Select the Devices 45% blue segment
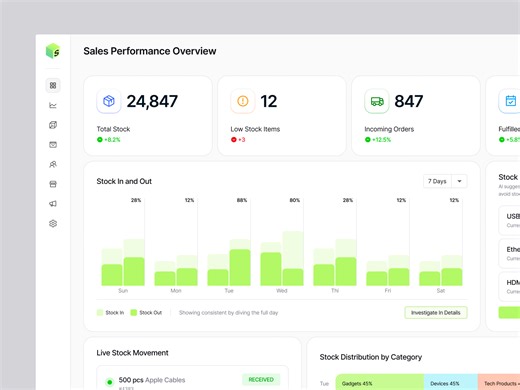The width and height of the screenshot is (520, 390). [x=451, y=382]
